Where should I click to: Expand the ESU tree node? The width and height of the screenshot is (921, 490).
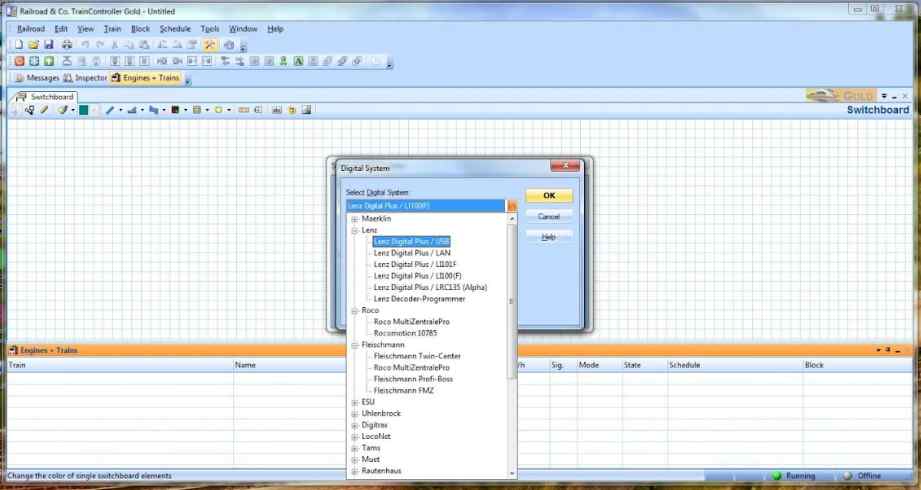(x=354, y=402)
